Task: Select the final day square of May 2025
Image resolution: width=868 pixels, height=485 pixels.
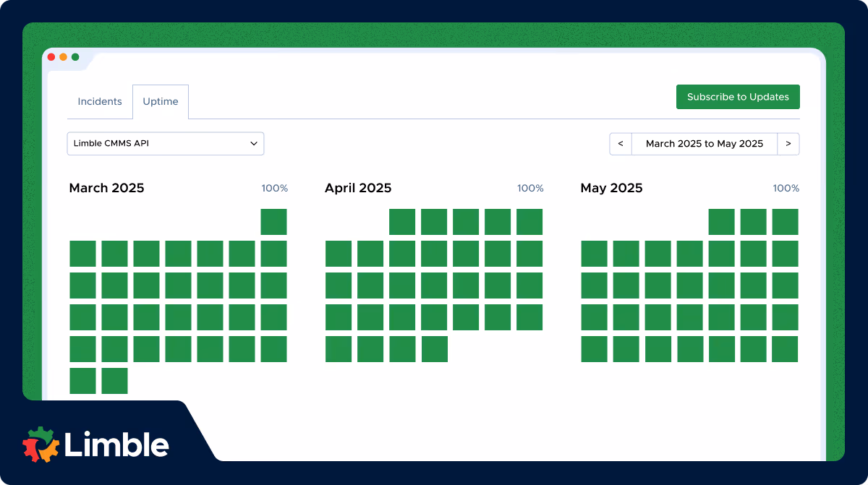Action: [785, 349]
